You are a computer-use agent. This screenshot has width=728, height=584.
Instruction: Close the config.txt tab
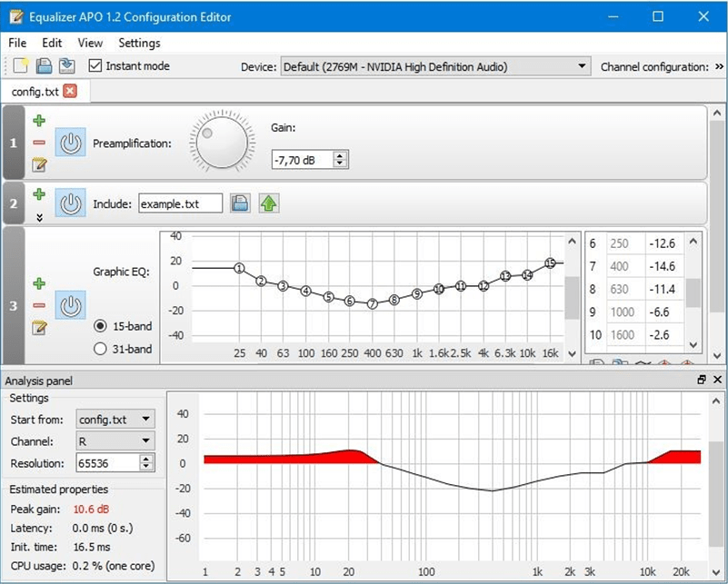pos(70,91)
